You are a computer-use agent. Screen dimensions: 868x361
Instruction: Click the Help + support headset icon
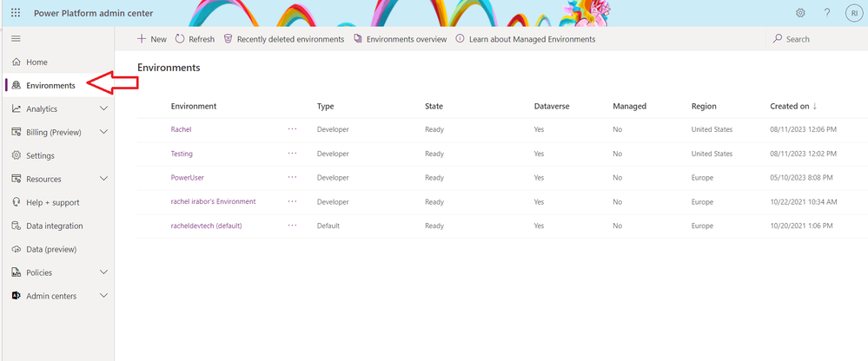16,202
